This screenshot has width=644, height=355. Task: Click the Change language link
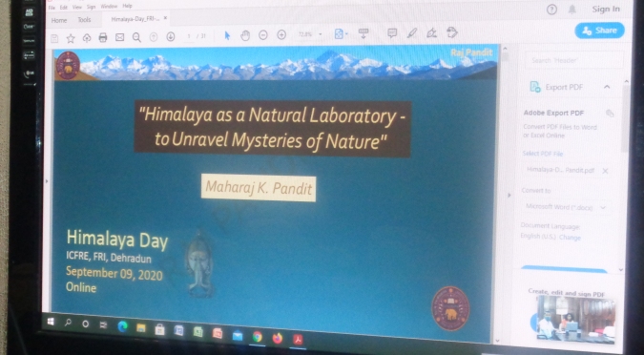tap(571, 238)
